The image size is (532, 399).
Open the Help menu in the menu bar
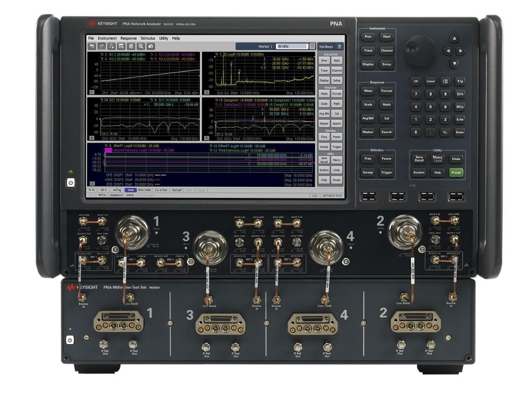coord(176,39)
